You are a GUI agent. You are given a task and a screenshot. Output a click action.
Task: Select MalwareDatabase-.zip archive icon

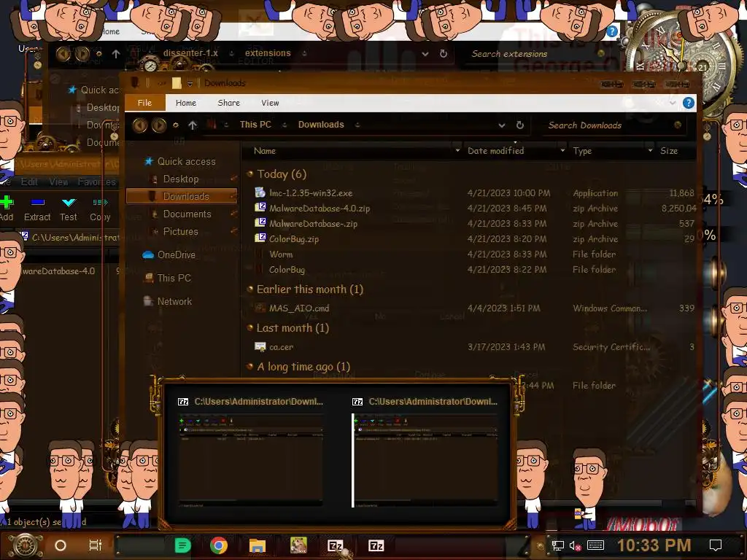[x=260, y=223]
